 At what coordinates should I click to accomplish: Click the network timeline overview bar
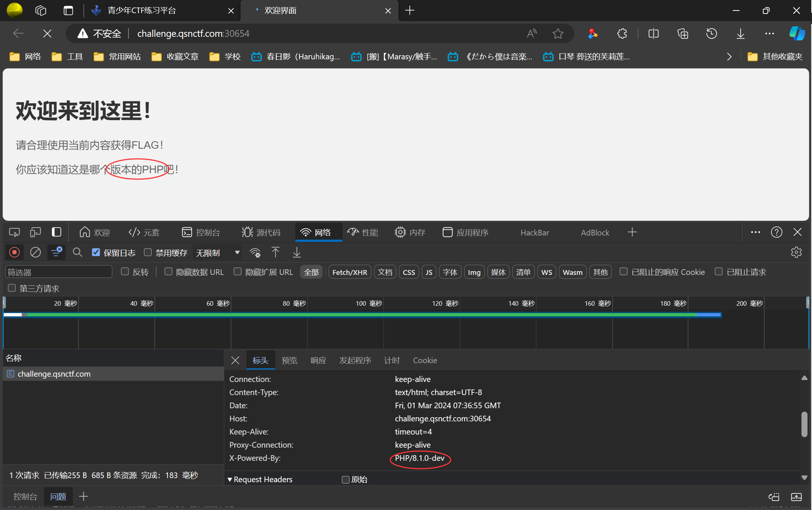click(x=362, y=314)
